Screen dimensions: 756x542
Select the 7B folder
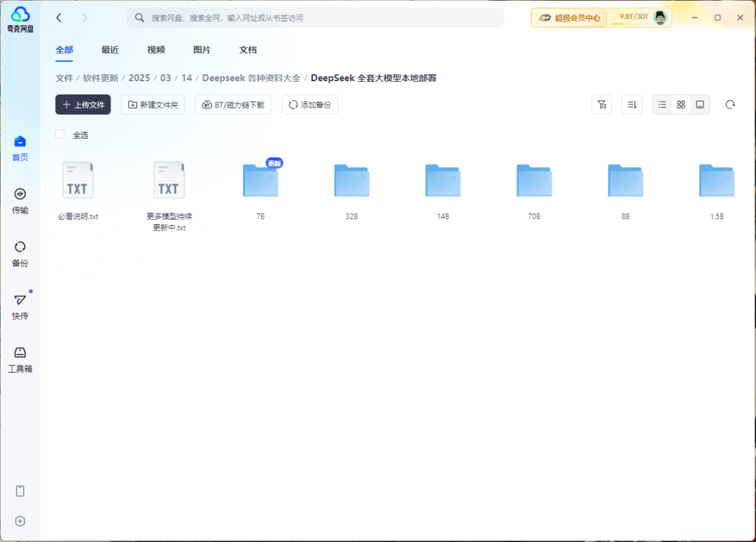260,181
